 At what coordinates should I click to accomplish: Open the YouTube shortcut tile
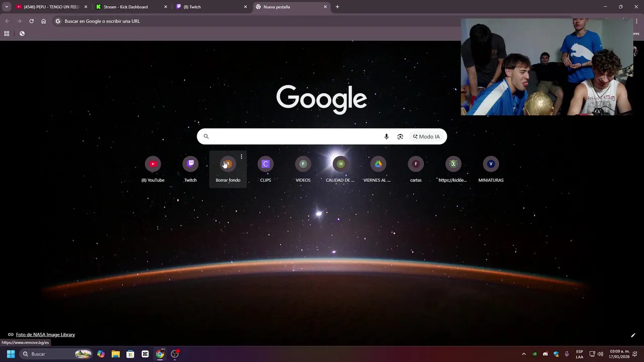click(x=153, y=169)
